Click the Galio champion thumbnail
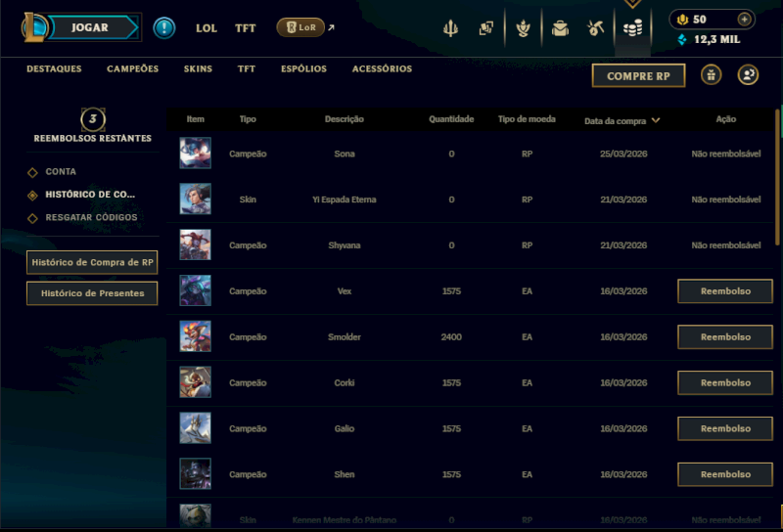 point(195,428)
